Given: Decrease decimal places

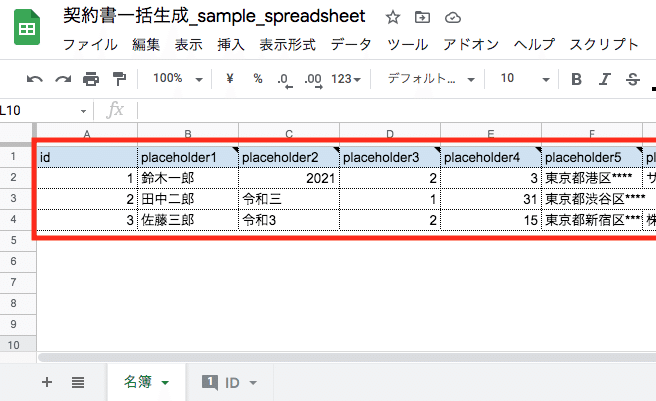Looking at the screenshot, I should [284, 80].
